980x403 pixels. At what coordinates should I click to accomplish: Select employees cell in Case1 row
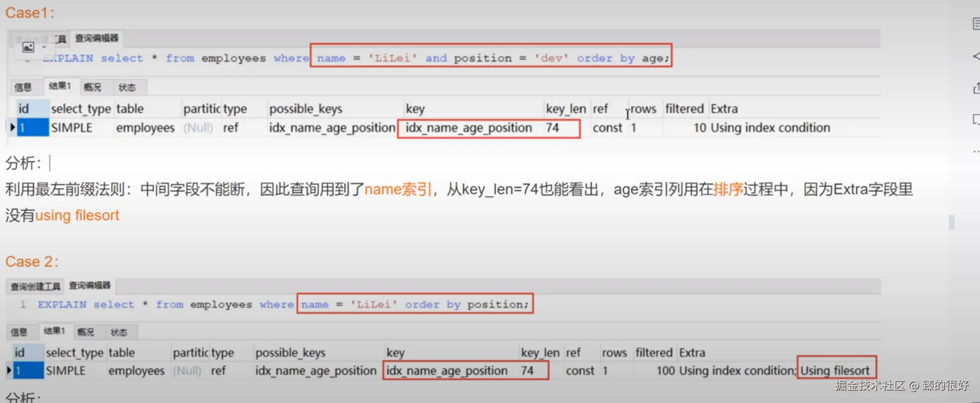click(x=146, y=127)
